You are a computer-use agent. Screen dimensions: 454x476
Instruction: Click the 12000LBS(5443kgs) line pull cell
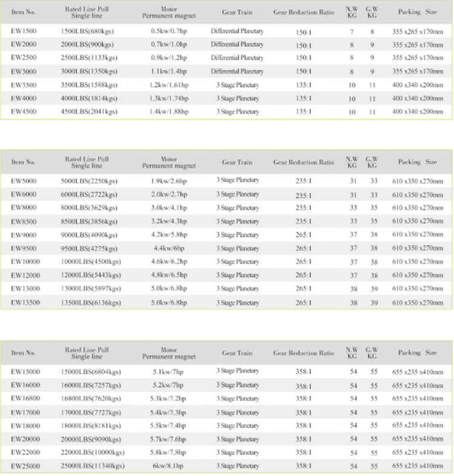(94, 275)
